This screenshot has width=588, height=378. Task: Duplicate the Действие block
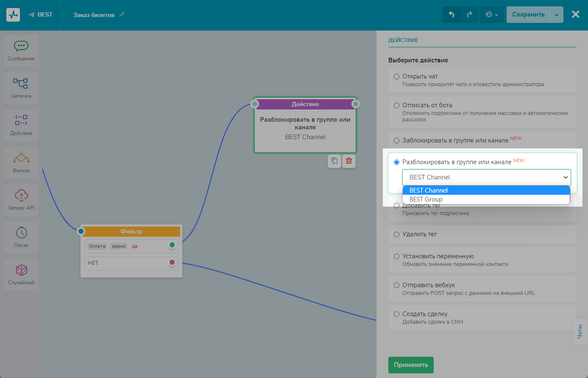pos(334,161)
